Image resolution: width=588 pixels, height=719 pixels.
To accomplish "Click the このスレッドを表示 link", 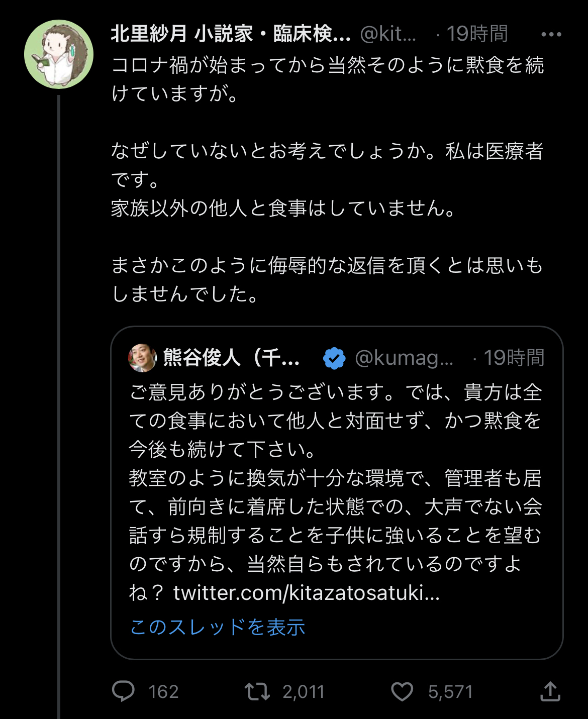I will (218, 627).
